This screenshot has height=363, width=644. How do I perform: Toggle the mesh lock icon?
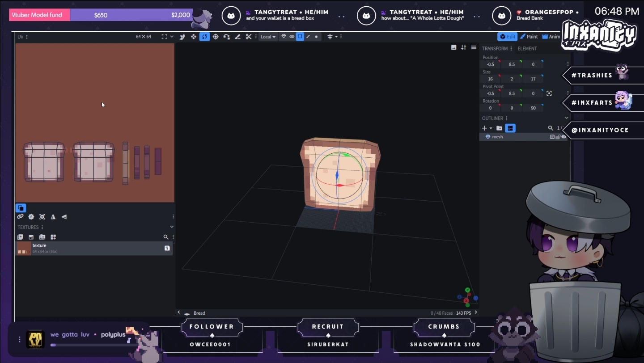(x=558, y=137)
